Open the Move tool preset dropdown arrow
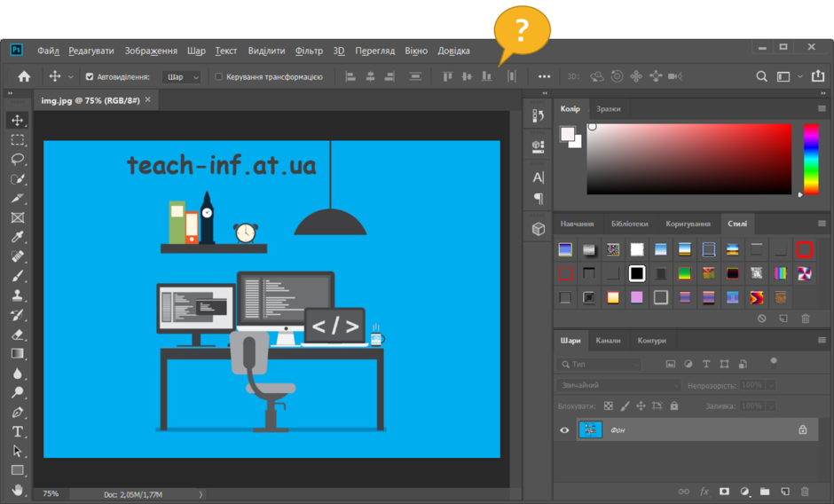This screenshot has height=504, width=834. point(70,76)
